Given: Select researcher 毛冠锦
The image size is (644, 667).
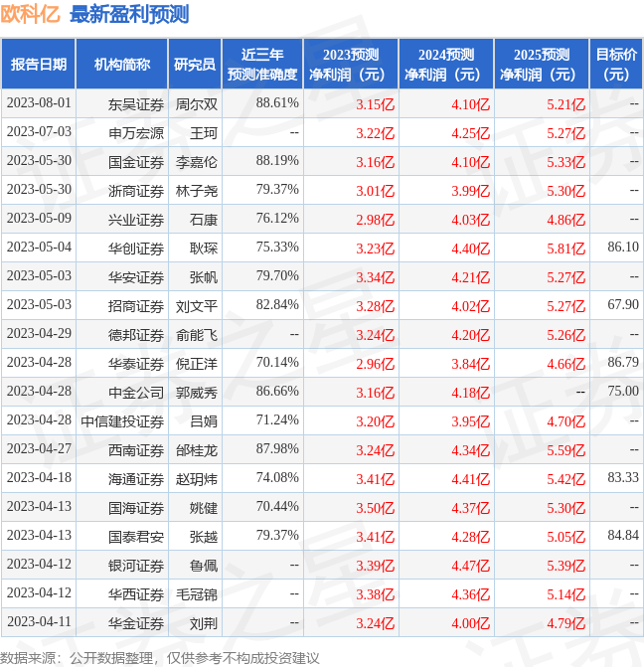Looking at the screenshot, I should [197, 595].
